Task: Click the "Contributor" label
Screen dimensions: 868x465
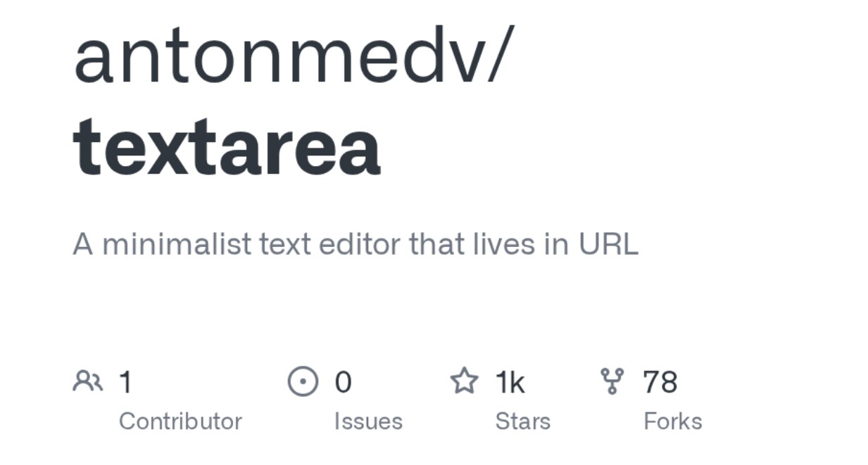Action: (x=180, y=421)
